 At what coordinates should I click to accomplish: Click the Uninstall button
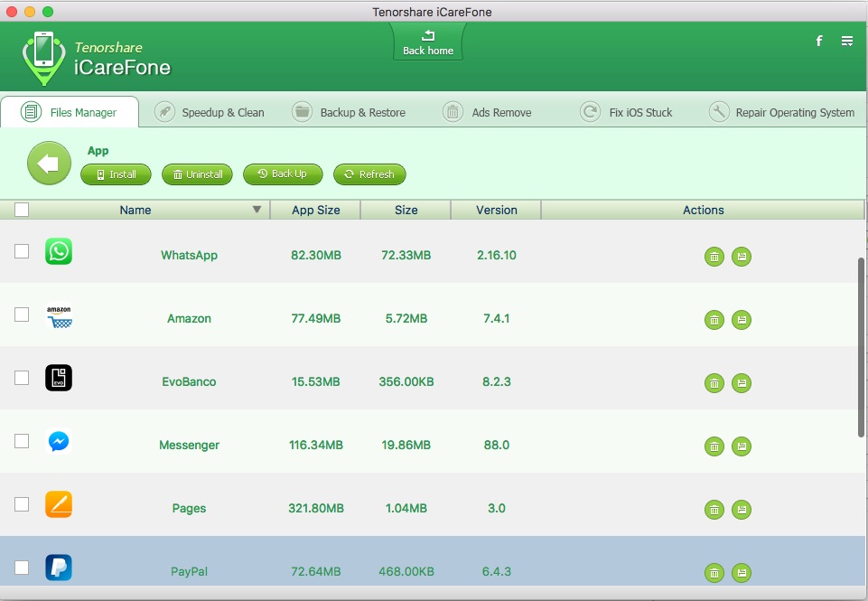coord(197,174)
